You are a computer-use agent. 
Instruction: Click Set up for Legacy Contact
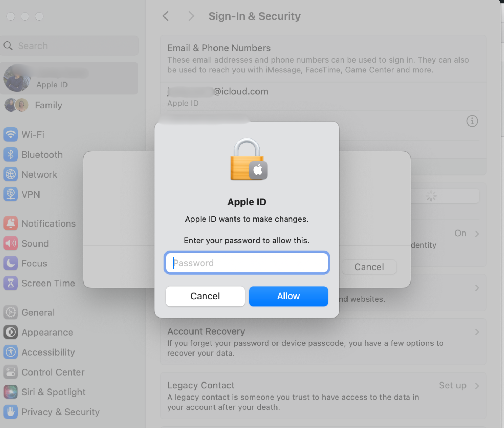[453, 385]
